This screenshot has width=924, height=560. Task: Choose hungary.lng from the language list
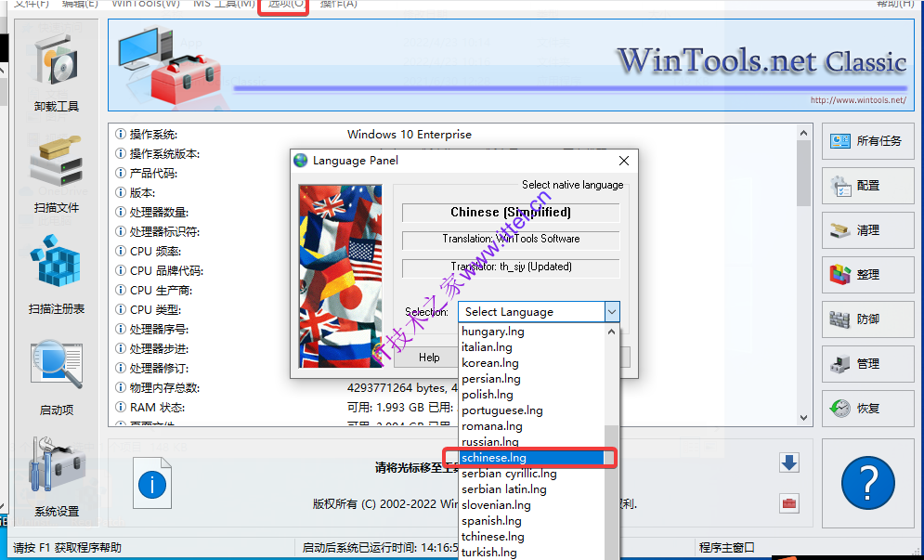pyautogui.click(x=532, y=332)
